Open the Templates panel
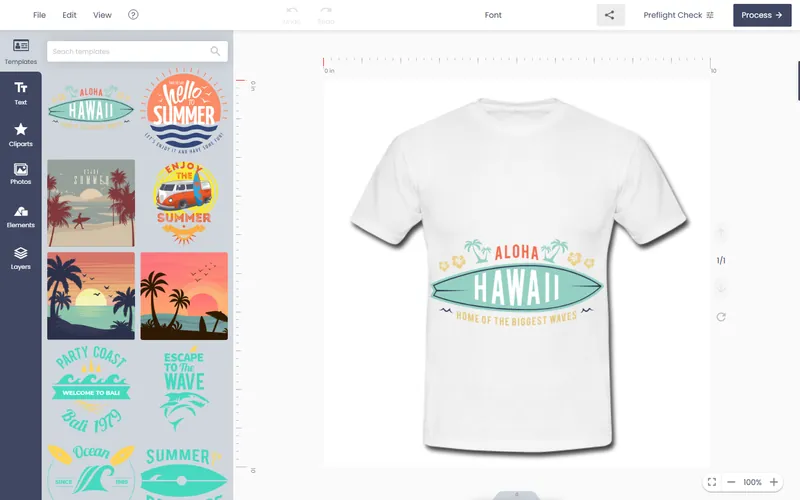Image resolution: width=800 pixels, height=500 pixels. pyautogui.click(x=20, y=52)
